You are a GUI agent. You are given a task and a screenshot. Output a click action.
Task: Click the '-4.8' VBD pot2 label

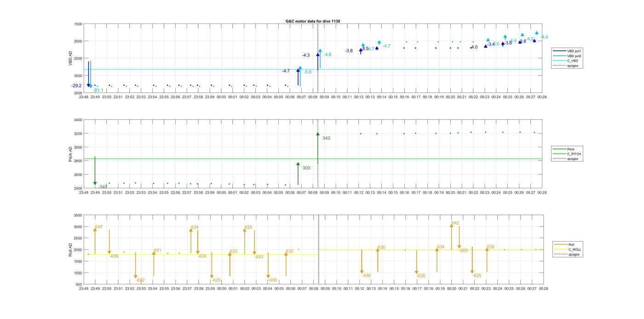[x=328, y=54]
